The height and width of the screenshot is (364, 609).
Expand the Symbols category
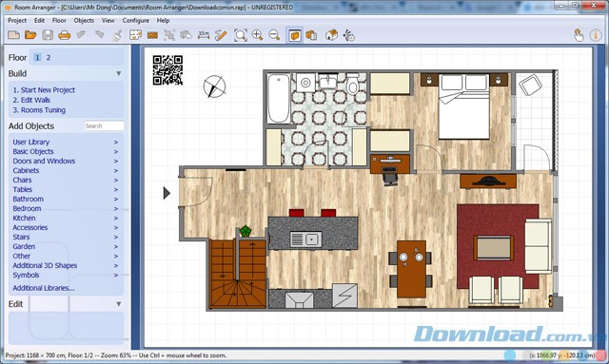pyautogui.click(x=66, y=275)
